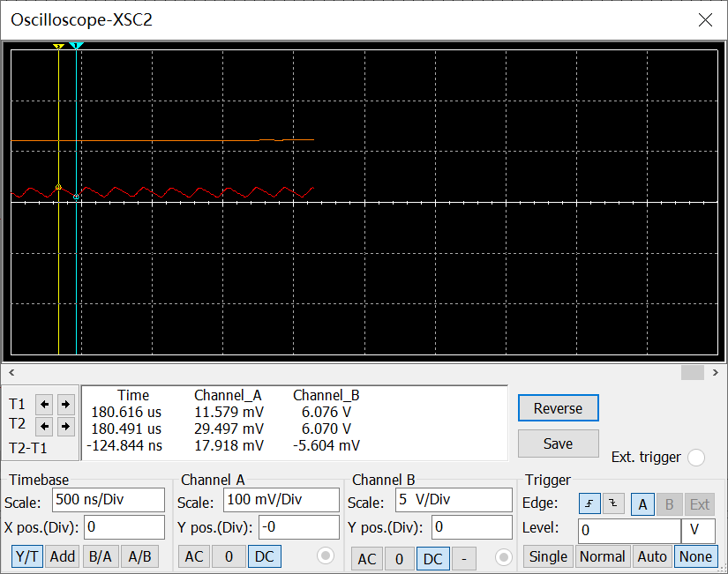Toggle the Ext. trigger radio button
The image size is (728, 574).
tap(696, 458)
